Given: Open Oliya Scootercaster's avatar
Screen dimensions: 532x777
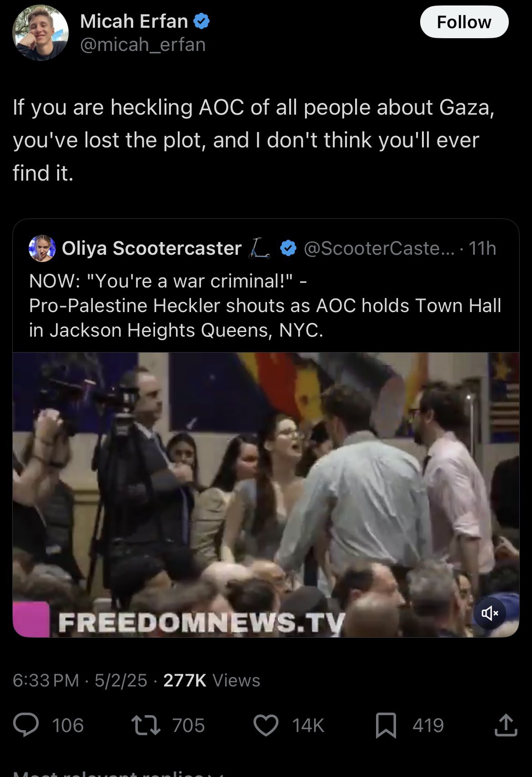Looking at the screenshot, I should tap(42, 248).
